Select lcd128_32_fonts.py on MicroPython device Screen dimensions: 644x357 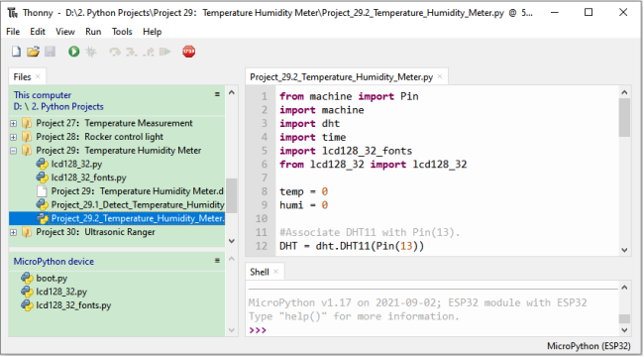pos(73,305)
